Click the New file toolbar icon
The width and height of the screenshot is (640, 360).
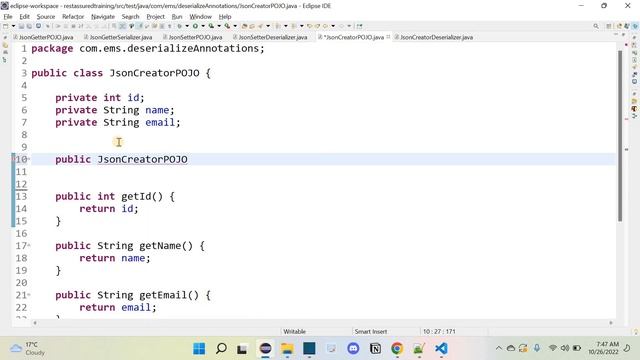[x=5, y=26]
